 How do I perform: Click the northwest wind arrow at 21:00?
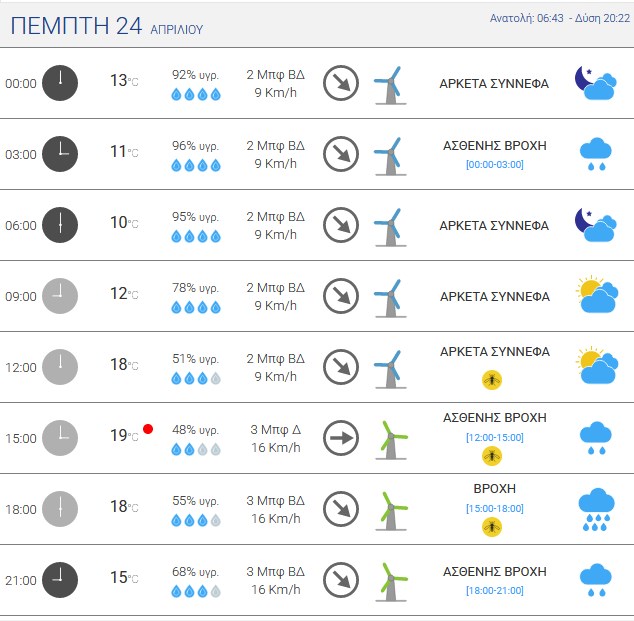(x=341, y=580)
